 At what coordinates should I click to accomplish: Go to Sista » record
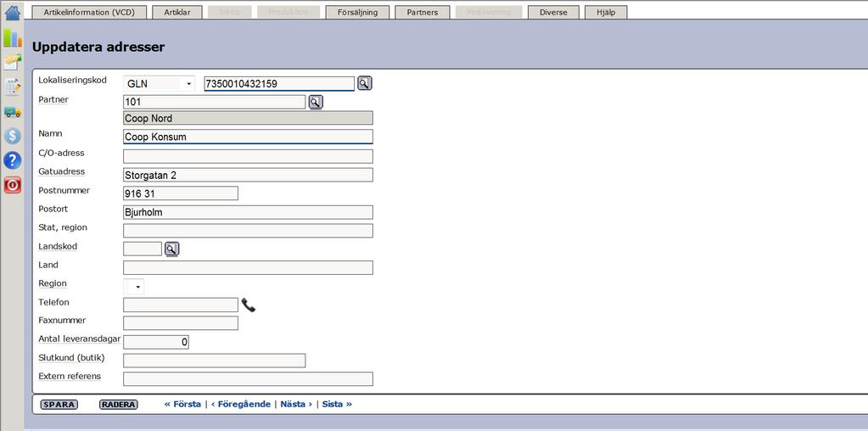(337, 404)
